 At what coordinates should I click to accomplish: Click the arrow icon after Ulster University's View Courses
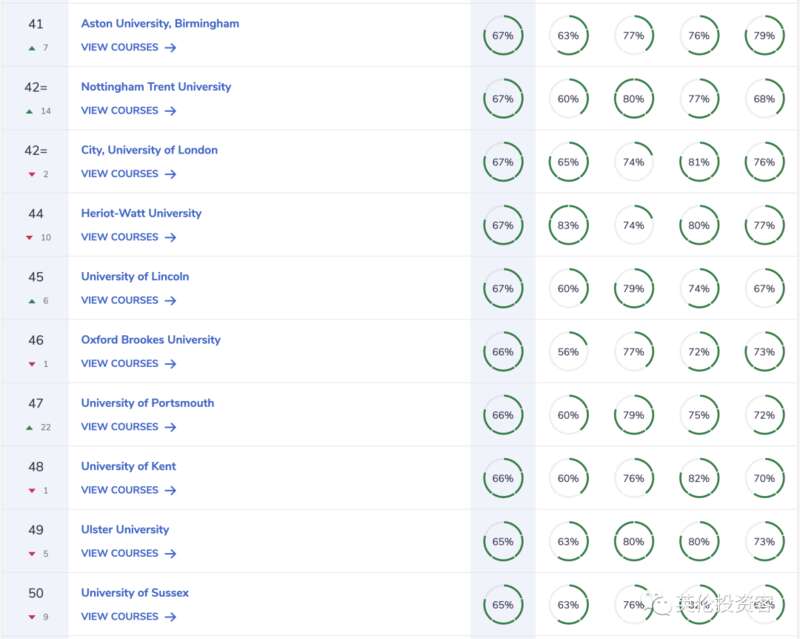[x=170, y=554]
